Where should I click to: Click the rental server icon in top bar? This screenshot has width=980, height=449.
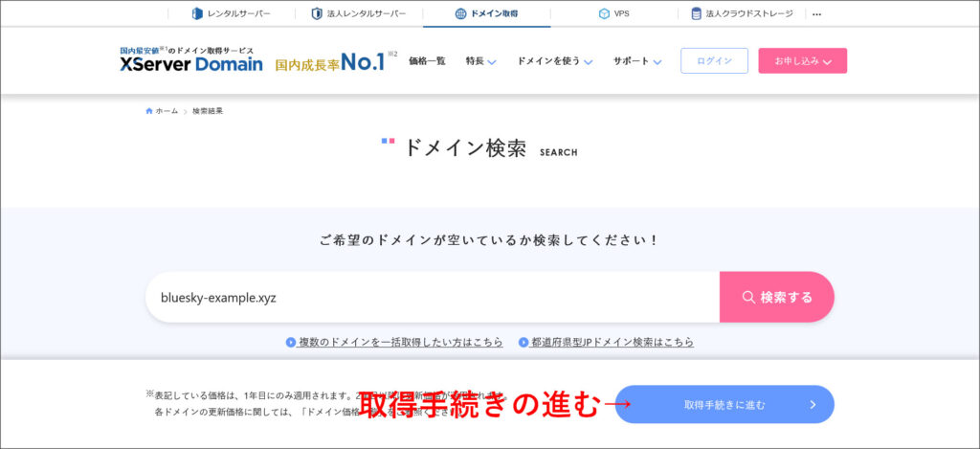(x=197, y=13)
